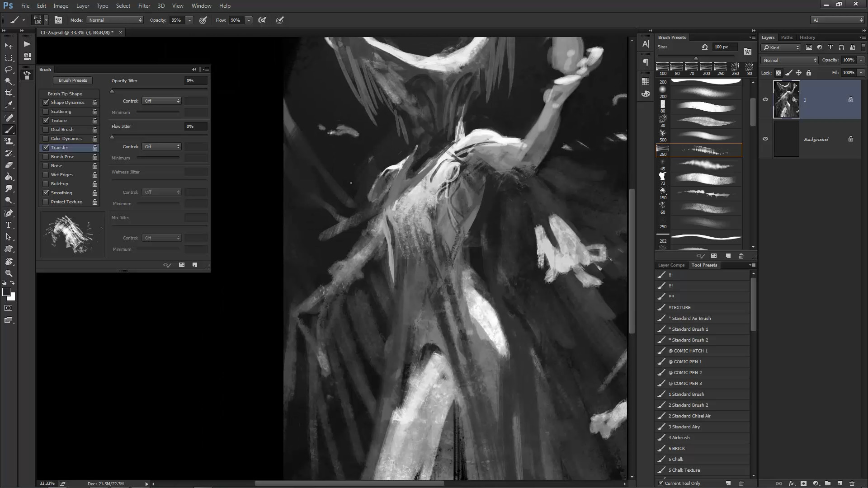Select the Crop tool
868x488 pixels.
(9, 93)
